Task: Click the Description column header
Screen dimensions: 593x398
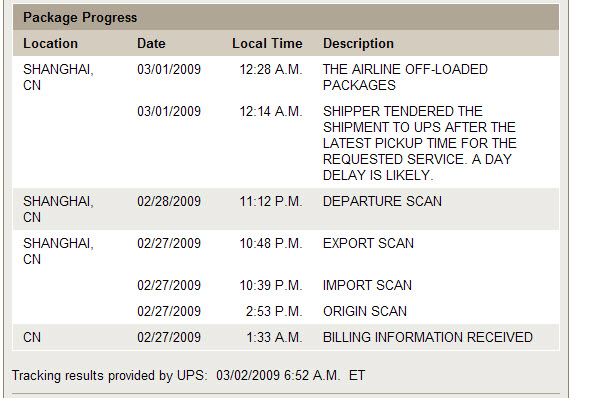Action: (358, 44)
